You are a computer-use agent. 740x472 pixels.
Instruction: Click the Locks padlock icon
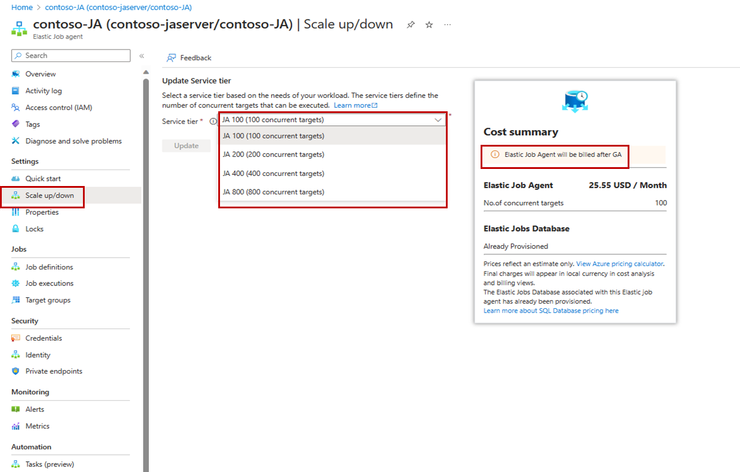(16, 229)
